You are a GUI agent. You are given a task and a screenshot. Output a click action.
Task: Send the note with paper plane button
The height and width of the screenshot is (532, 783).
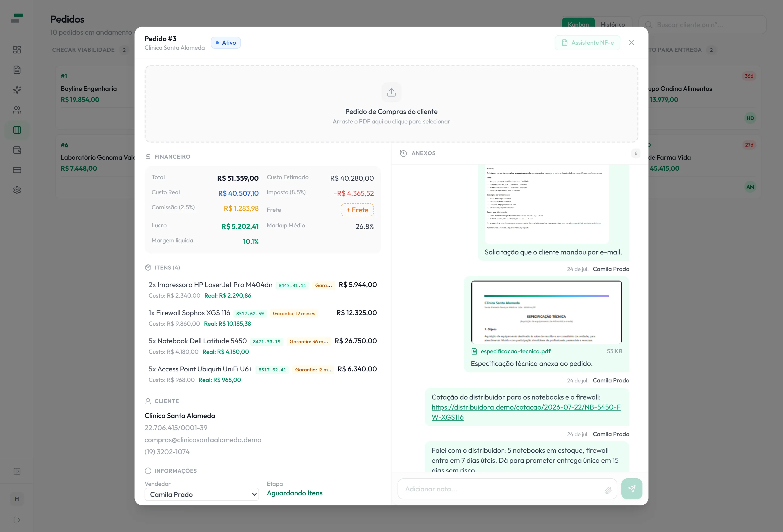(x=631, y=489)
